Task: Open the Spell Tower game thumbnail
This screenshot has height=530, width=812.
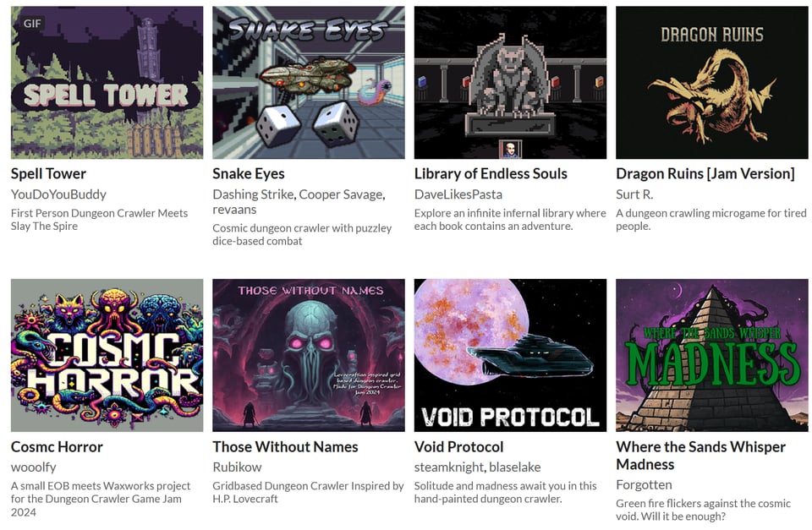Action: click(107, 82)
